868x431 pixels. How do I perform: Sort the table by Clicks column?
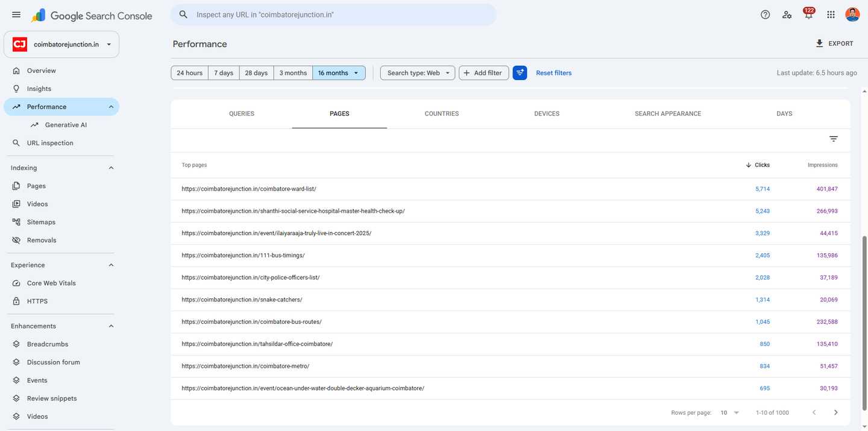tap(758, 165)
